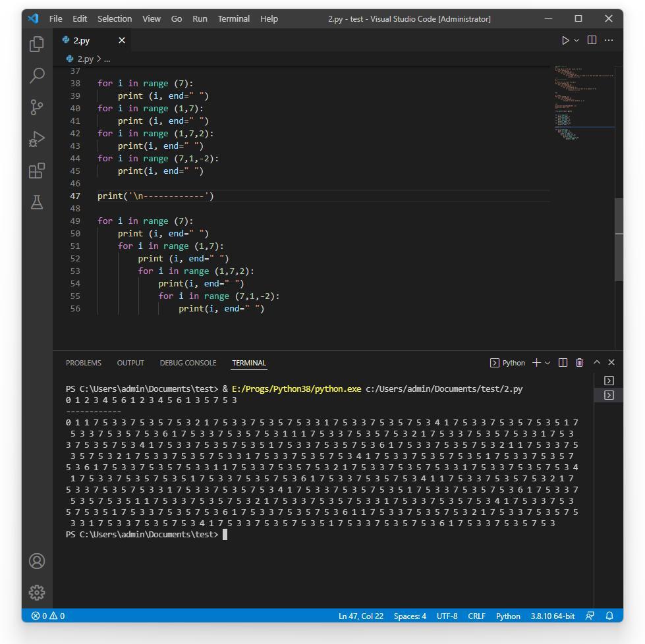Viewport: 645px width, 644px height.
Task: Run Python file with play button
Action: (565, 40)
